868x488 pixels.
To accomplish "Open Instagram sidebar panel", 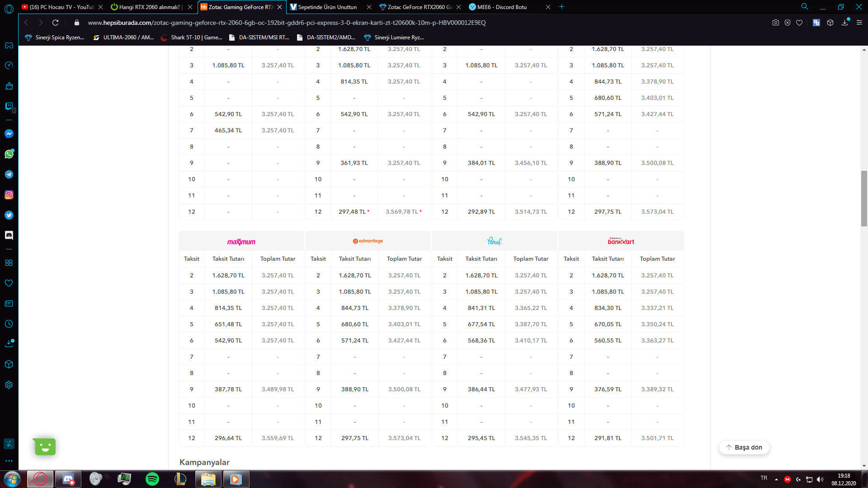I will pyautogui.click(x=9, y=195).
